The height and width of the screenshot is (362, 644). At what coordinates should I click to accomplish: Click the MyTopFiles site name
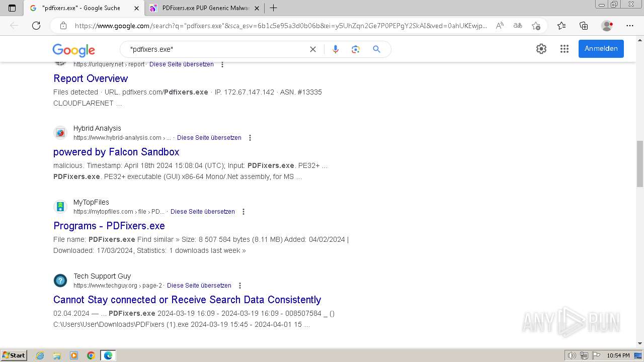91,202
